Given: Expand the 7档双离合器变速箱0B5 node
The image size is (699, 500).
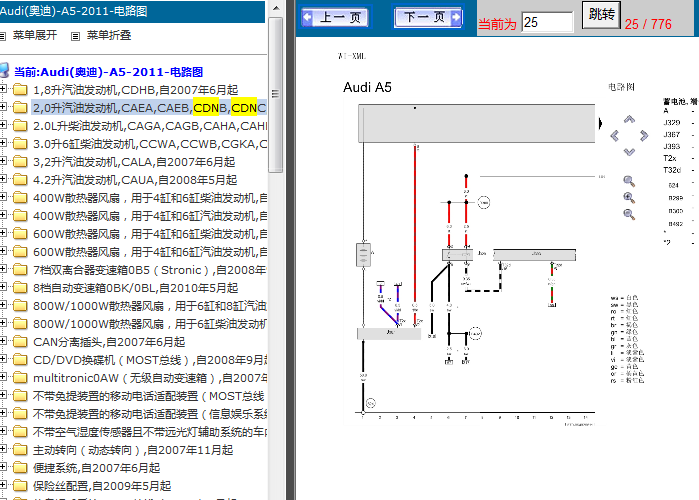Looking at the screenshot, I should pyautogui.click(x=3, y=269).
